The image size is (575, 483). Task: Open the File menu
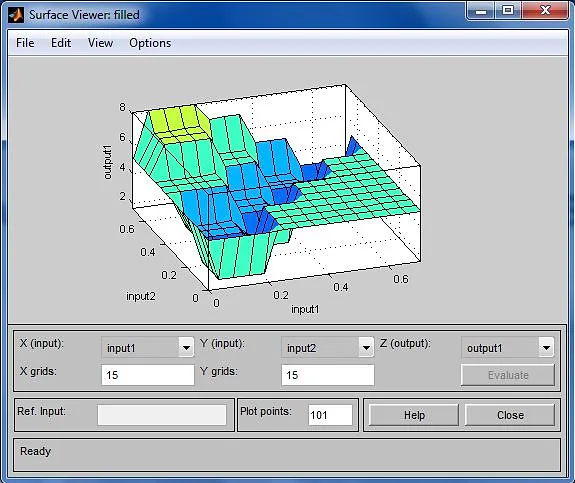[x=25, y=43]
